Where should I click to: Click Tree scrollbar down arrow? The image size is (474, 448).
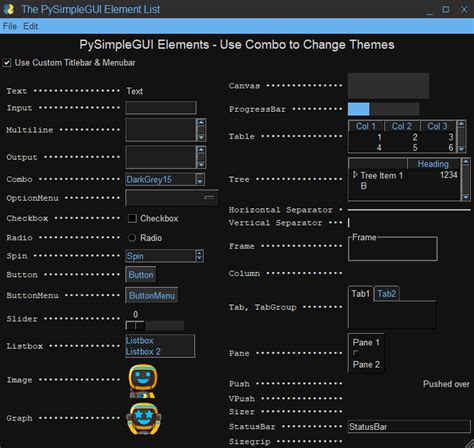(465, 197)
